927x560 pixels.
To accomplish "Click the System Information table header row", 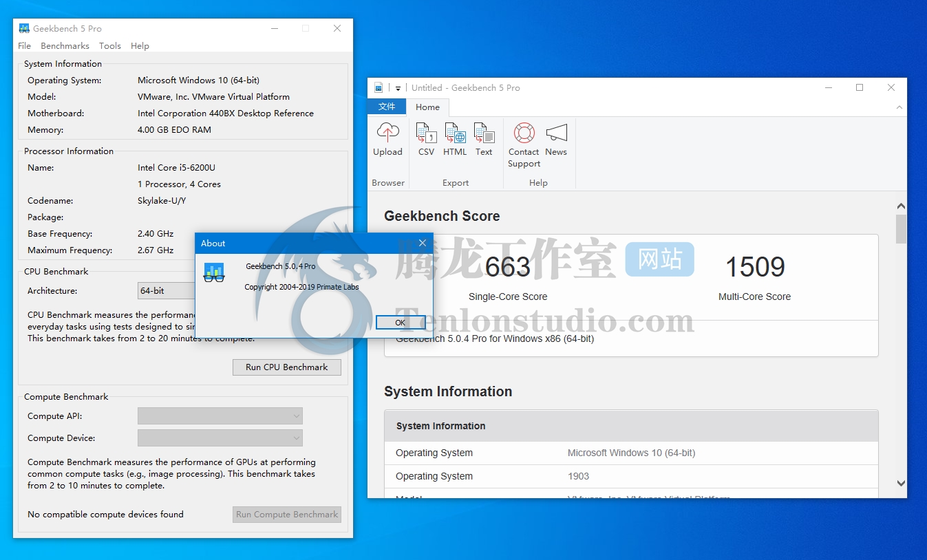I will (x=631, y=426).
